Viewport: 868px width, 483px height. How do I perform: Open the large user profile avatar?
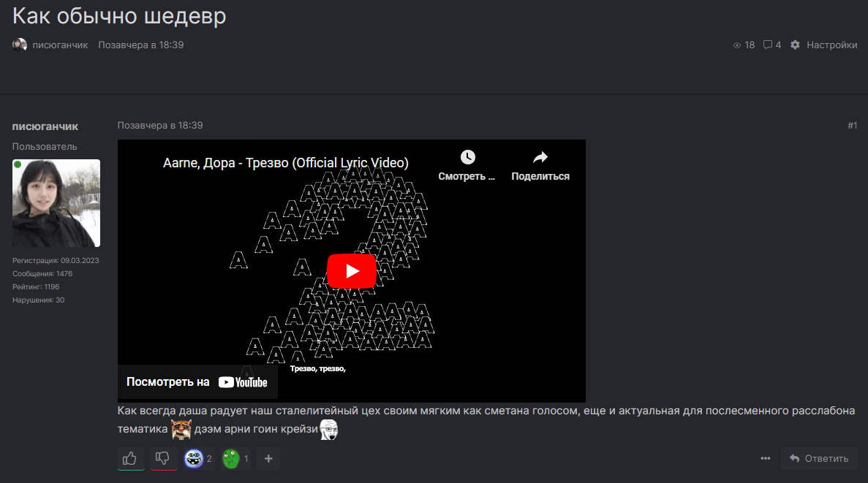[56, 203]
